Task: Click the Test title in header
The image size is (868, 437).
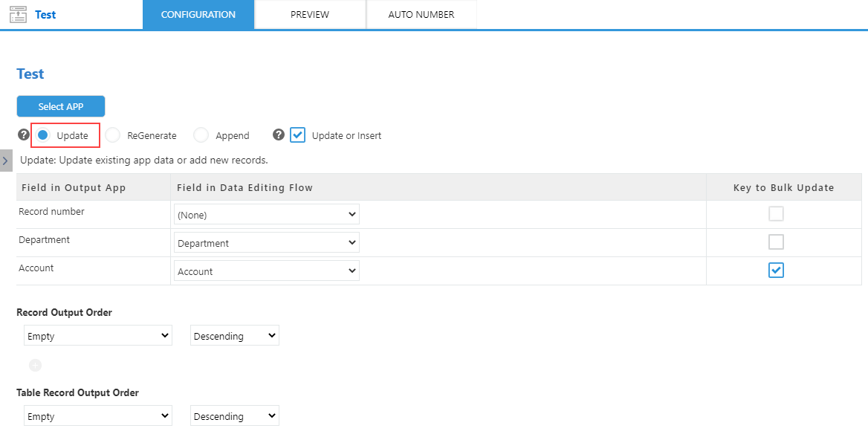Action: point(45,14)
